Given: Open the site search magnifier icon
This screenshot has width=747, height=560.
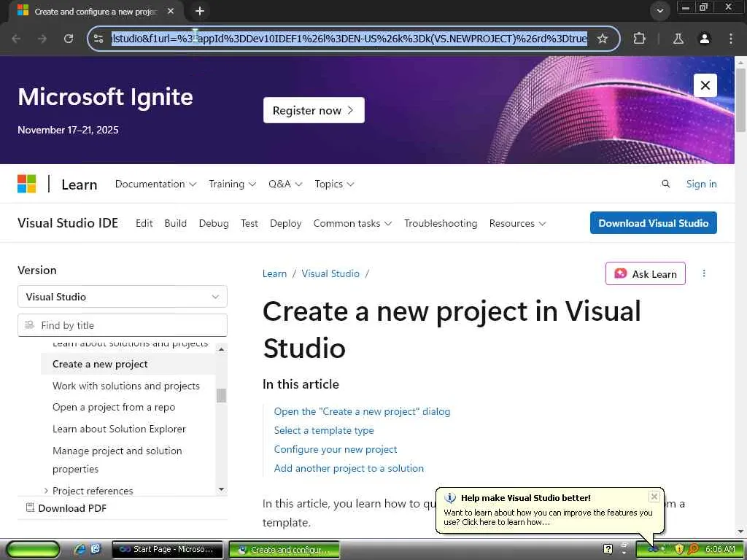Looking at the screenshot, I should 665,184.
